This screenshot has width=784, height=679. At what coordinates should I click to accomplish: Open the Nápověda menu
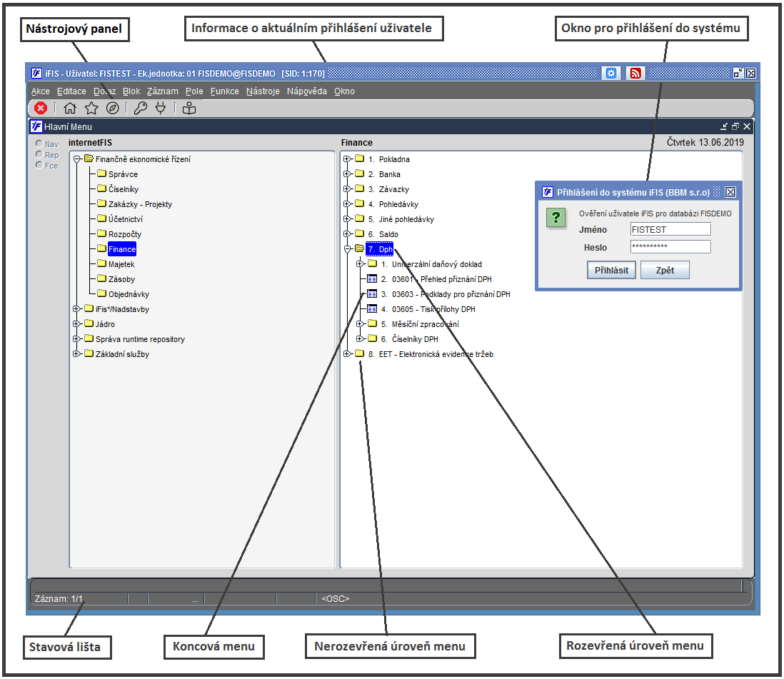(306, 91)
